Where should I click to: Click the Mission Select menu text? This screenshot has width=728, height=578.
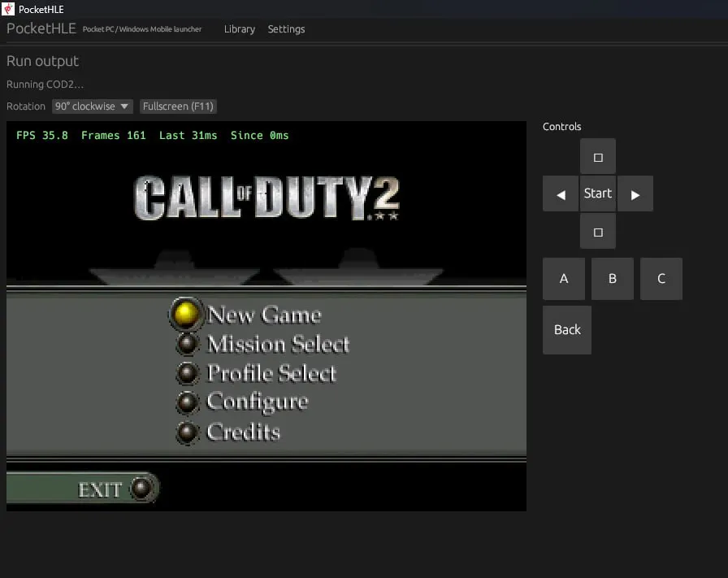coord(278,345)
